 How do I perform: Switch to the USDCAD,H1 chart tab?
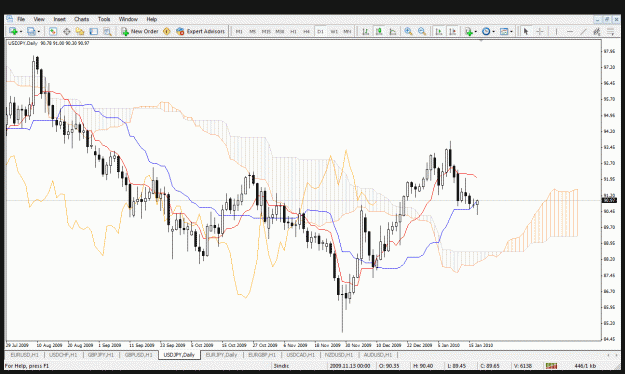pos(301,354)
